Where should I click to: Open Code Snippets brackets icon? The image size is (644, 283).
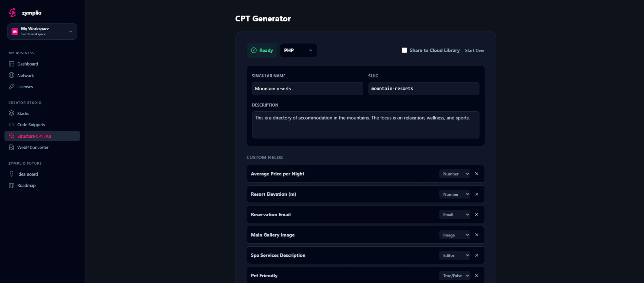tap(12, 125)
